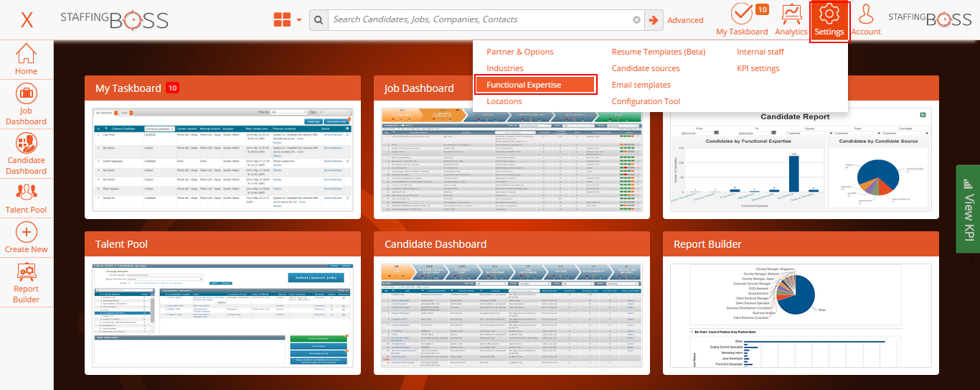Open the My Taskboard preview thumbnail
This screenshot has height=390, width=980.
point(222,159)
